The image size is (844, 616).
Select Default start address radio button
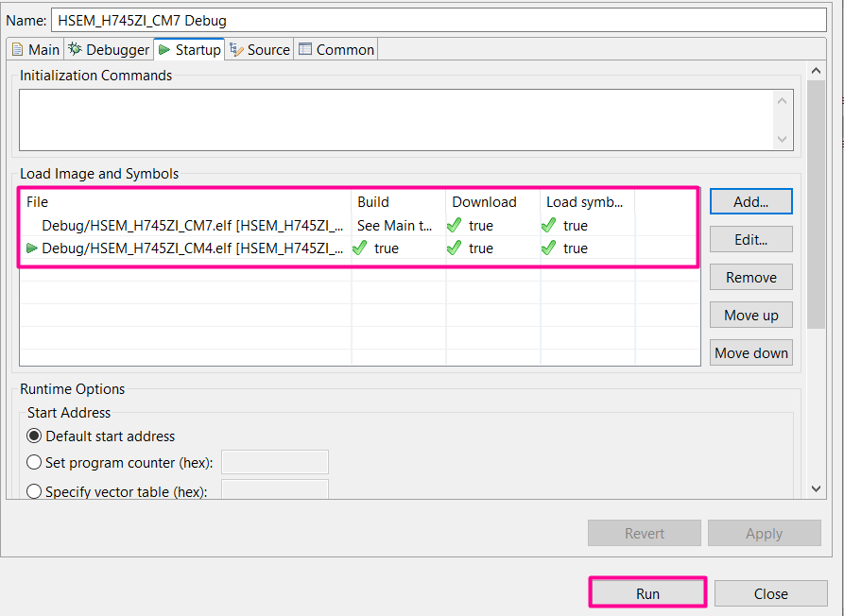[34, 436]
